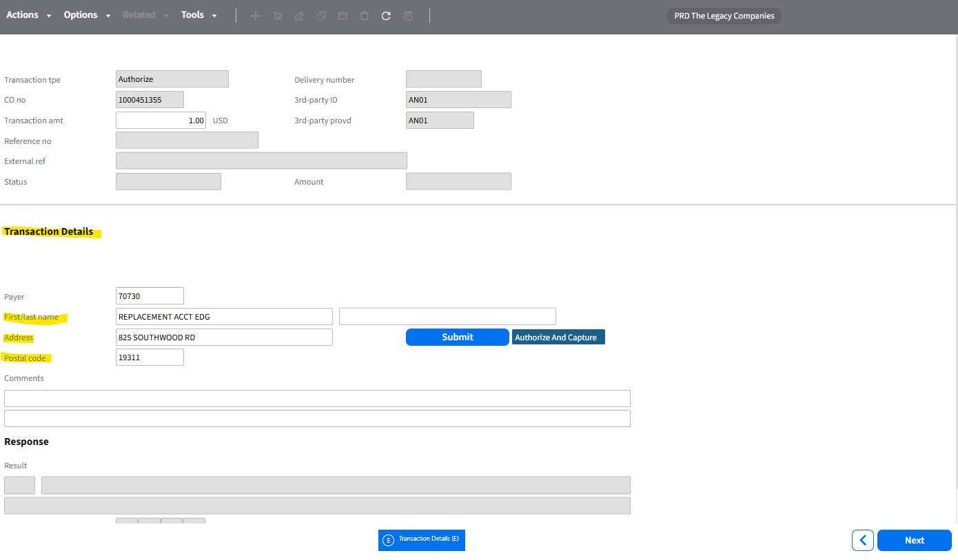Open the Tools menu
The height and width of the screenshot is (560, 958).
click(x=192, y=15)
